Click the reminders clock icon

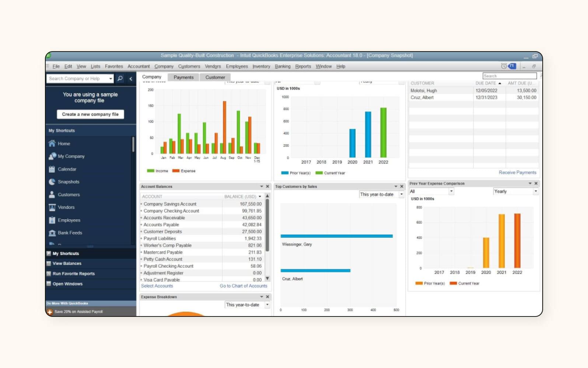click(x=504, y=66)
